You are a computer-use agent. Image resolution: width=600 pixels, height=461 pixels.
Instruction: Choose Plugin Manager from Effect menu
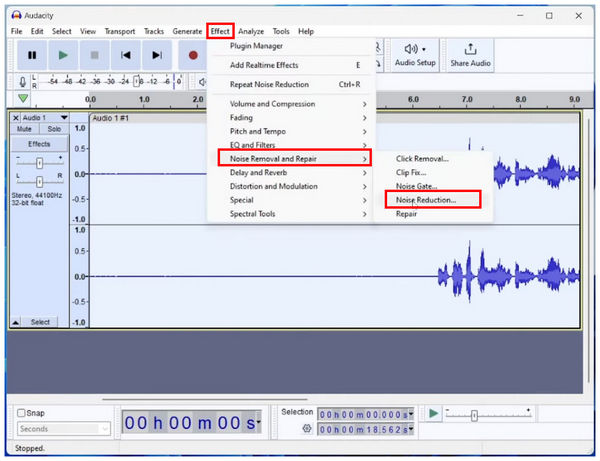pos(291,46)
